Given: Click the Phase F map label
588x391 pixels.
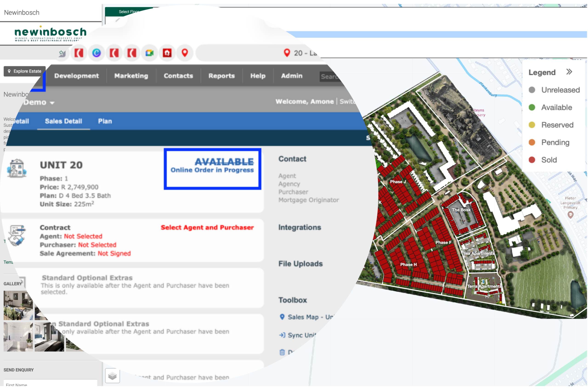Looking at the screenshot, I should [444, 243].
